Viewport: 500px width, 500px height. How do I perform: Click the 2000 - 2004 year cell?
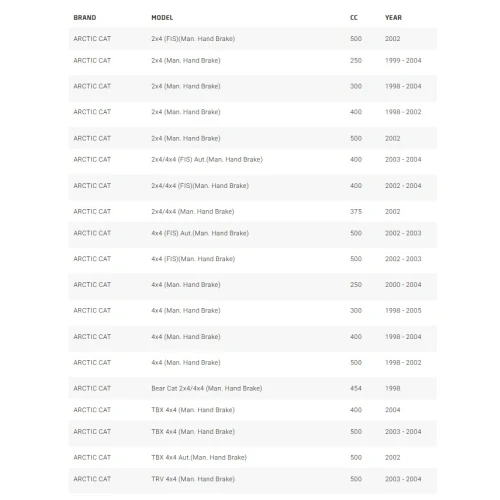(403, 285)
